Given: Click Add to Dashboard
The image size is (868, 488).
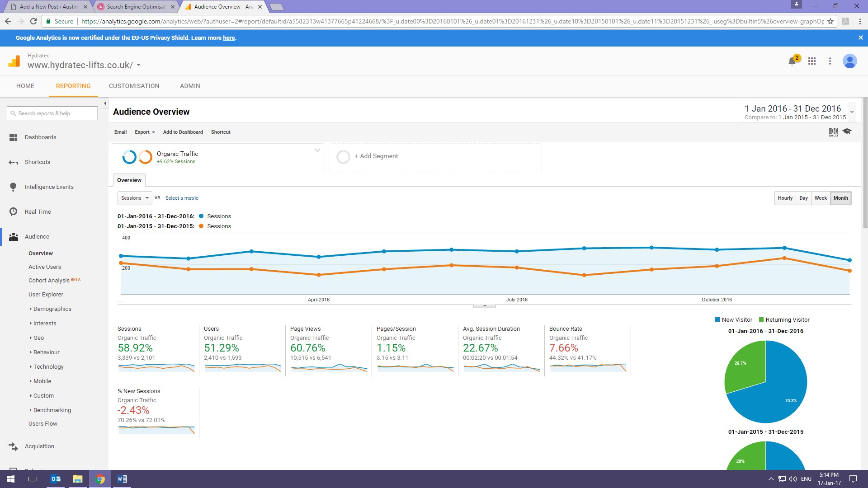Looking at the screenshot, I should click(x=183, y=132).
